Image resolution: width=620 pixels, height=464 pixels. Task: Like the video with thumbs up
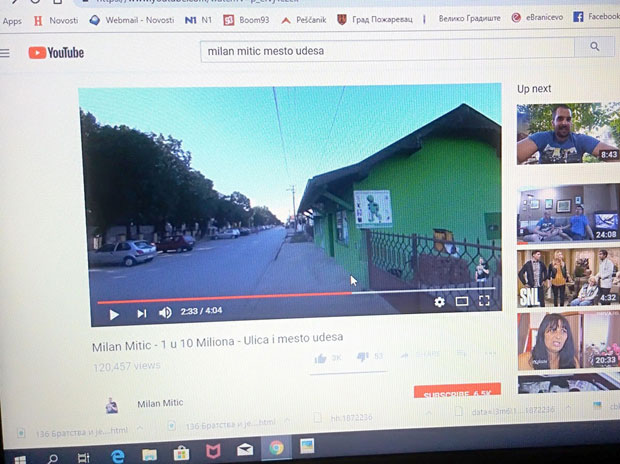click(x=320, y=358)
